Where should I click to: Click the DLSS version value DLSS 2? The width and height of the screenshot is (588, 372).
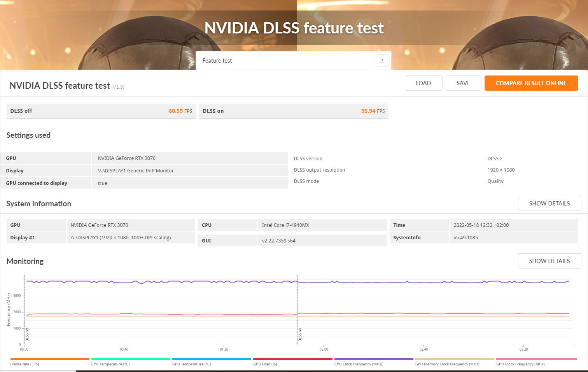click(495, 159)
